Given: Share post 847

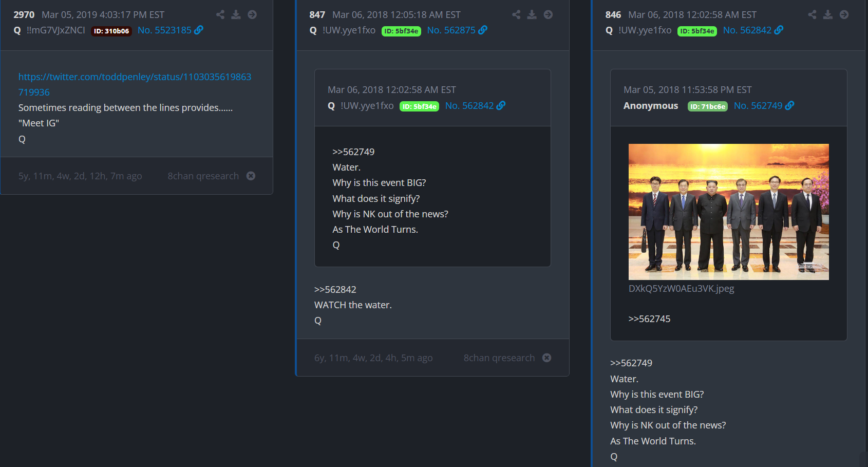Looking at the screenshot, I should click(516, 14).
